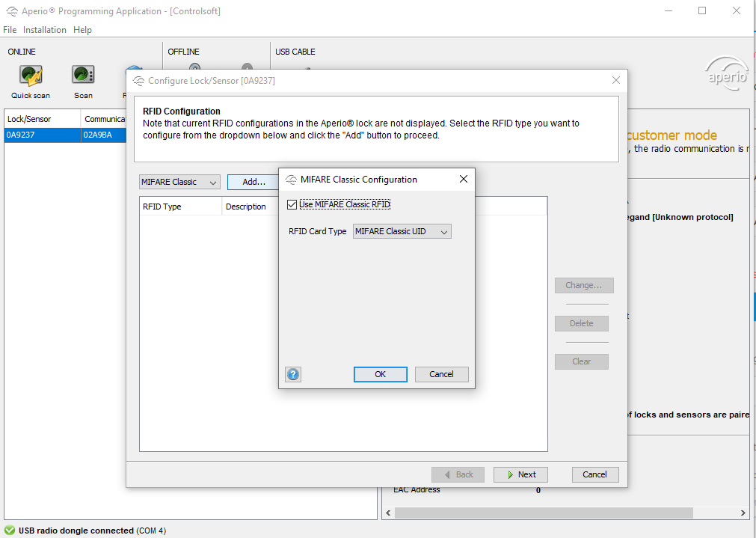
Task: Minimize the Aperio application window
Action: 669,10
